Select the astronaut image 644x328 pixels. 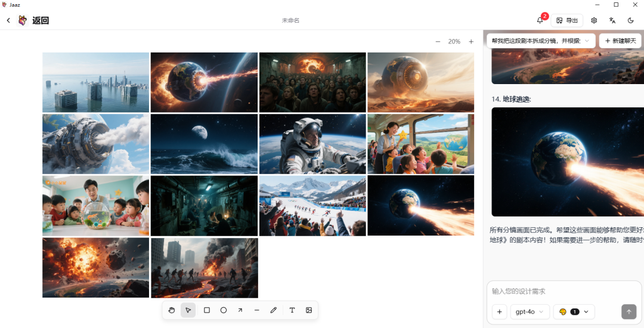point(312,144)
